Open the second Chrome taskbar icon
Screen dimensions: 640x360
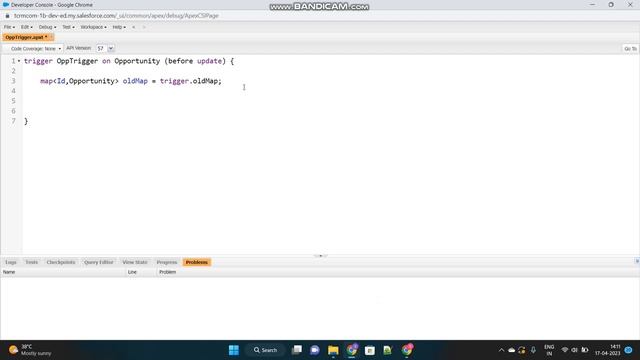click(407, 350)
